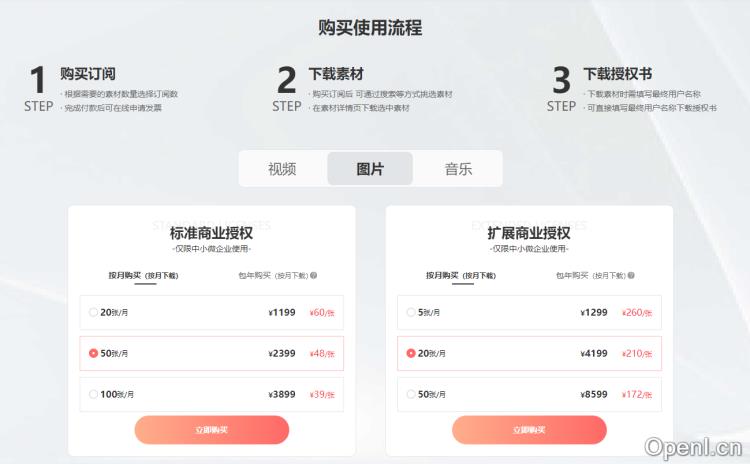Switch to the 视频 tab
This screenshot has height=464, width=750.
click(282, 168)
